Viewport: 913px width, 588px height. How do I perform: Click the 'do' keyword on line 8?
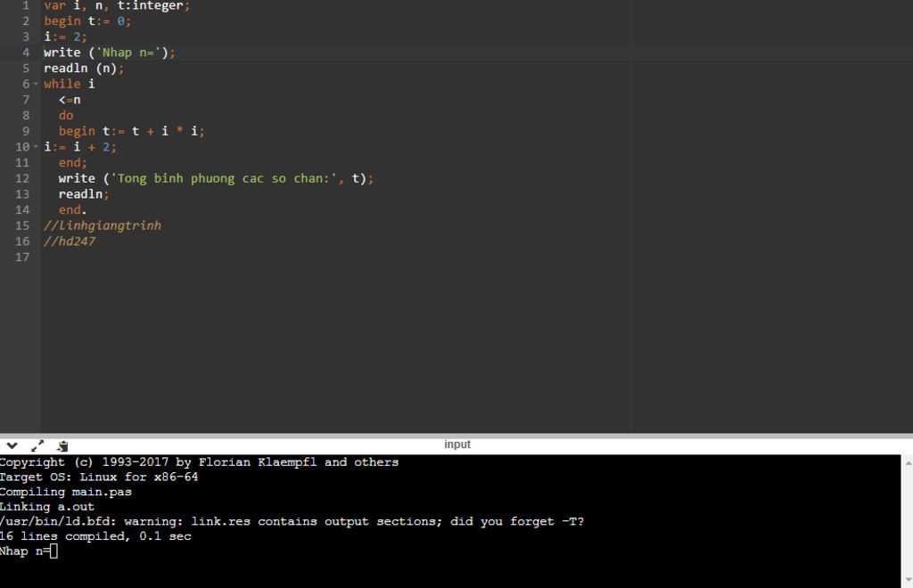66,115
